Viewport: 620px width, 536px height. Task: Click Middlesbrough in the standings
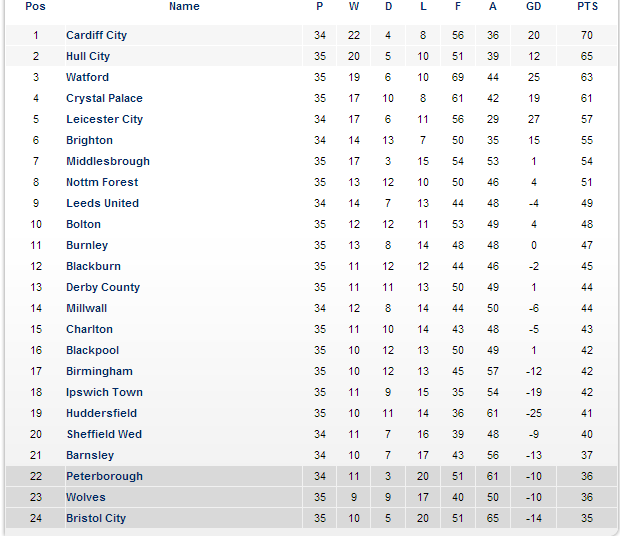108,161
